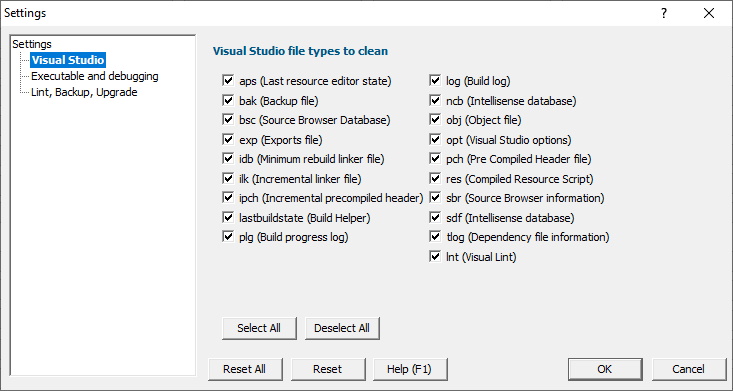Confirm settings with OK
The image size is (733, 391).
click(605, 369)
